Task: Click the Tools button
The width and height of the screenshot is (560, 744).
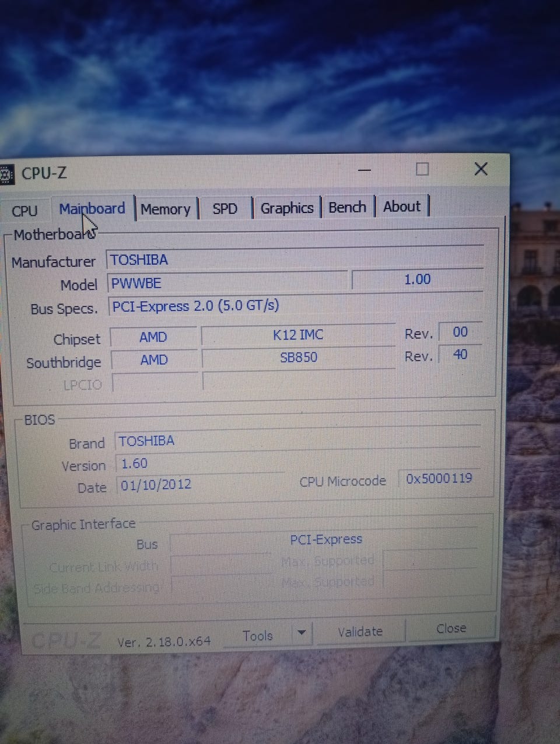Action: tap(258, 635)
